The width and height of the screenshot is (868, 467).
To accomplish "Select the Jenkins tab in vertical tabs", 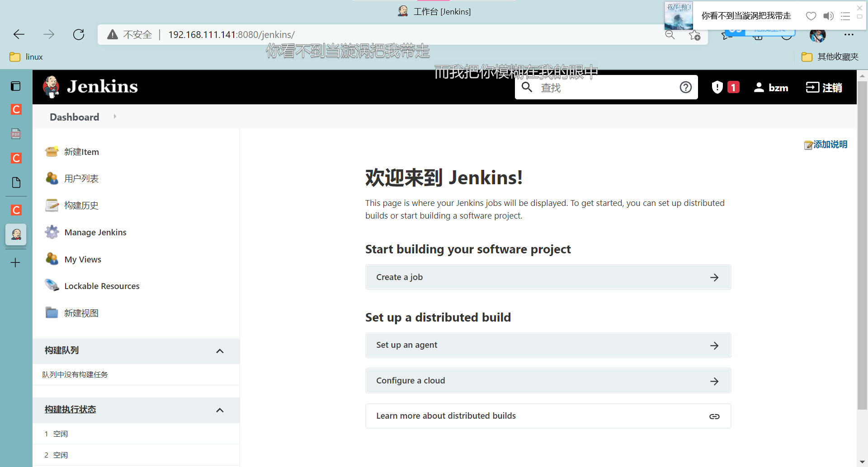I will click(x=16, y=234).
